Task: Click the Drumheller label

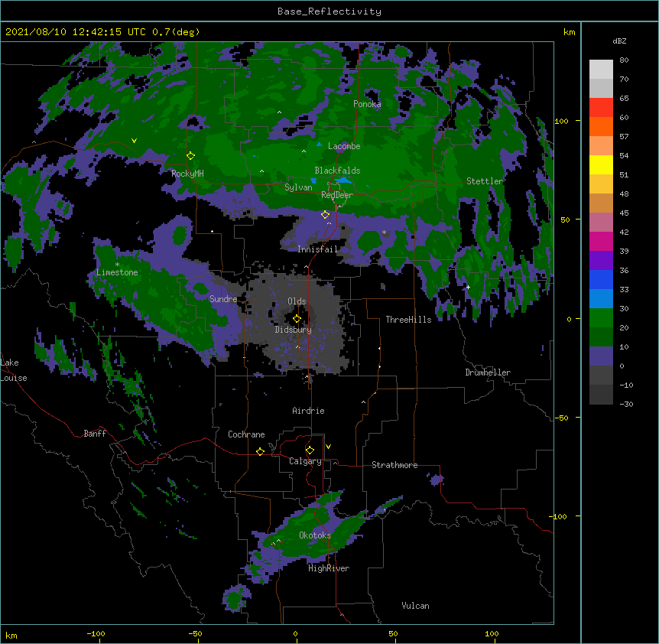Action: (x=488, y=372)
